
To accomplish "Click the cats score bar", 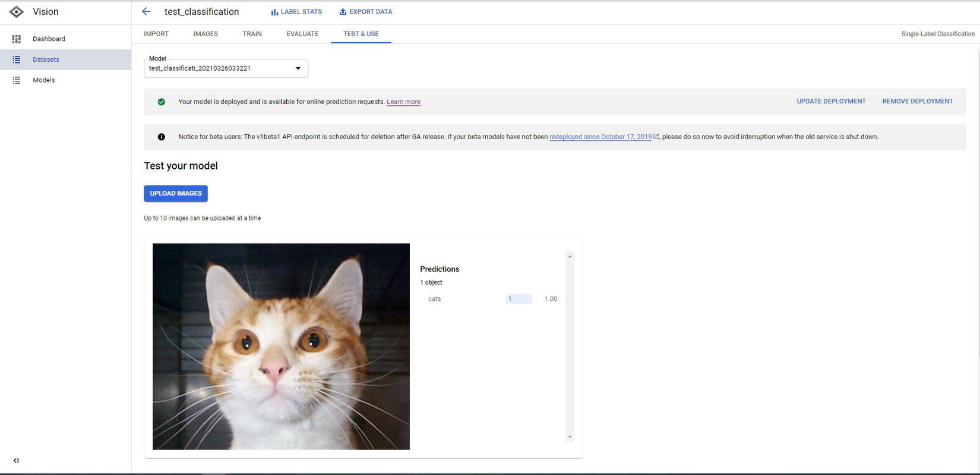I will 519,299.
